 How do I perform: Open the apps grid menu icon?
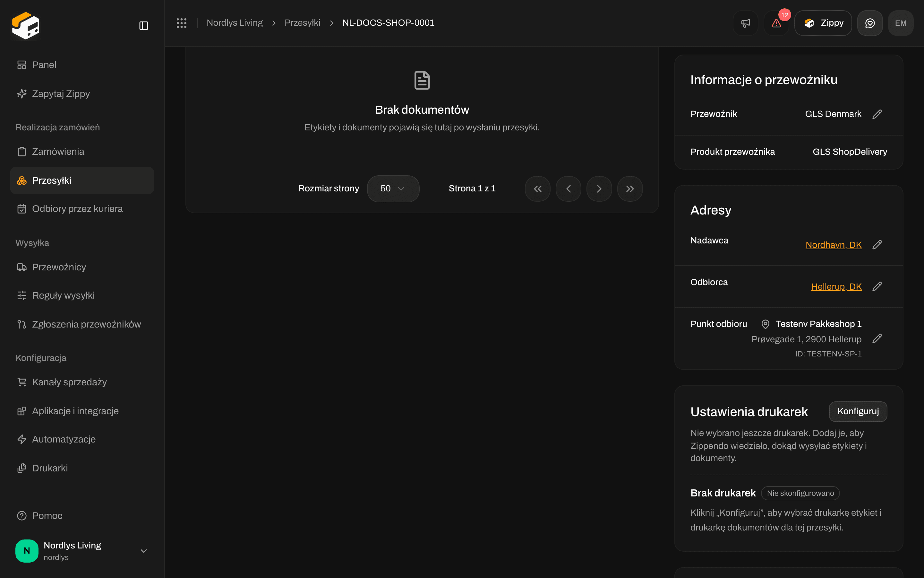[181, 23]
